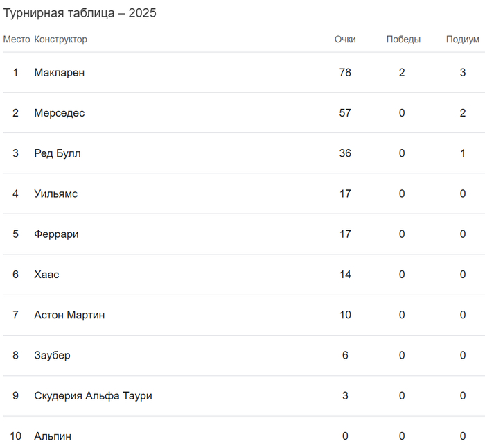
Task: Click the Конструктор column header
Action: 61,40
